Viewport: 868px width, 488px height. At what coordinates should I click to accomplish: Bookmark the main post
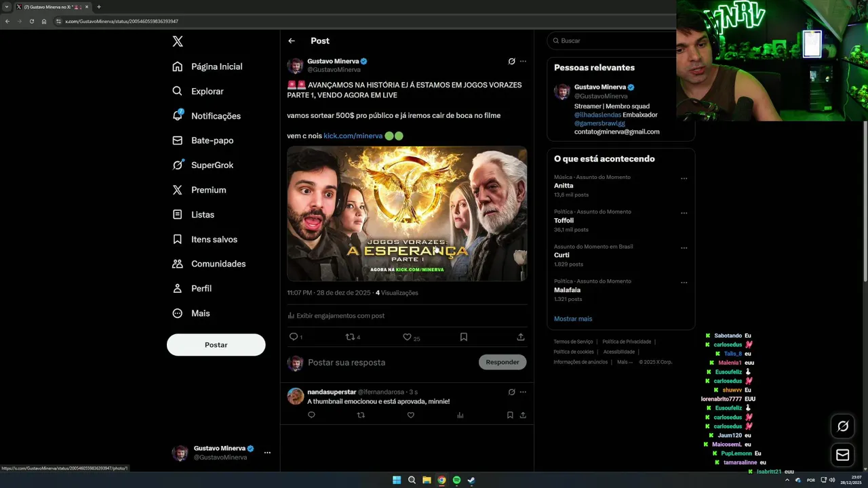(464, 337)
